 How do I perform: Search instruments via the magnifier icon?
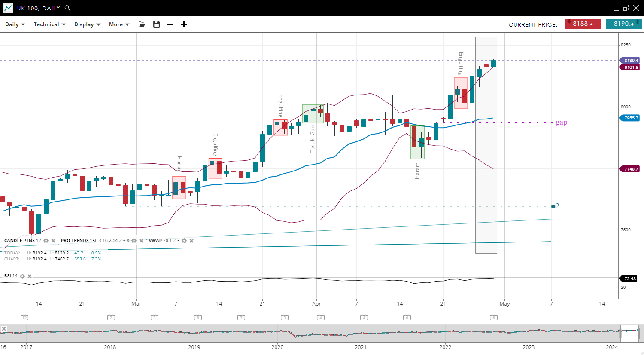tap(67, 8)
